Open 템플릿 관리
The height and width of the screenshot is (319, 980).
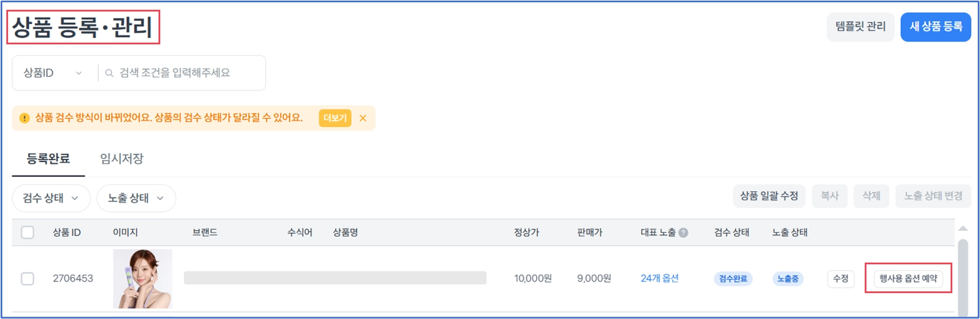click(x=860, y=26)
